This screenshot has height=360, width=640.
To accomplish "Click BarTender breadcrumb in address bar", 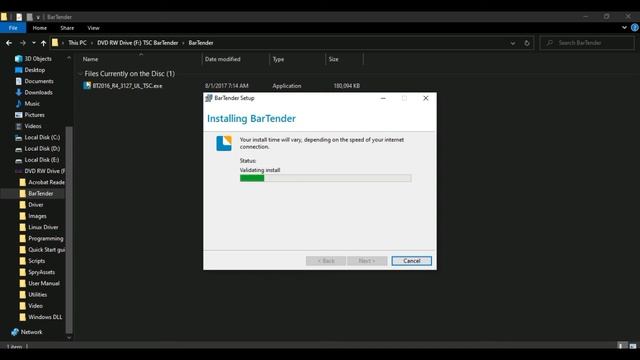I will 201,43.
